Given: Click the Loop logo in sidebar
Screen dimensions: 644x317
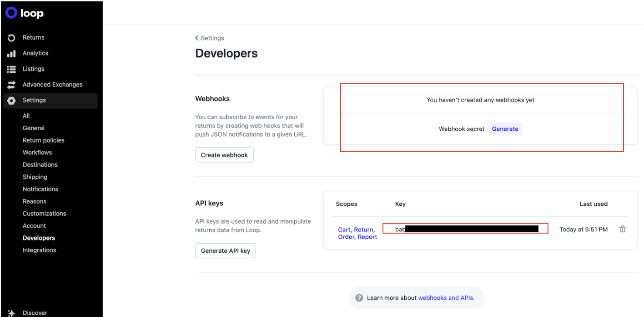Looking at the screenshot, I should 25,13.
